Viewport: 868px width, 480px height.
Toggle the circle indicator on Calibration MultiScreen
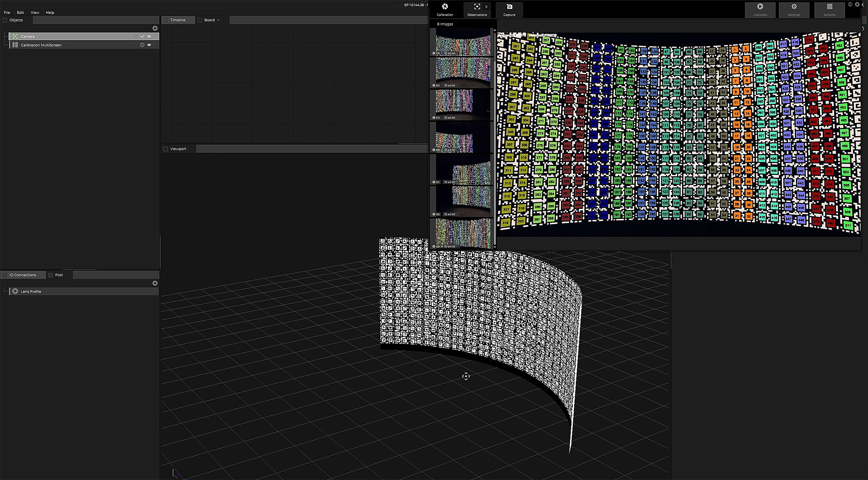click(142, 45)
